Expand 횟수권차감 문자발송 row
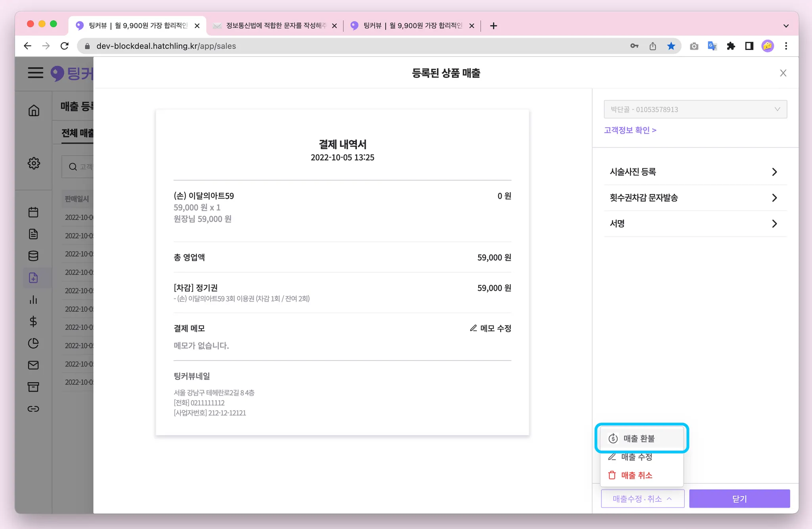 pyautogui.click(x=695, y=198)
